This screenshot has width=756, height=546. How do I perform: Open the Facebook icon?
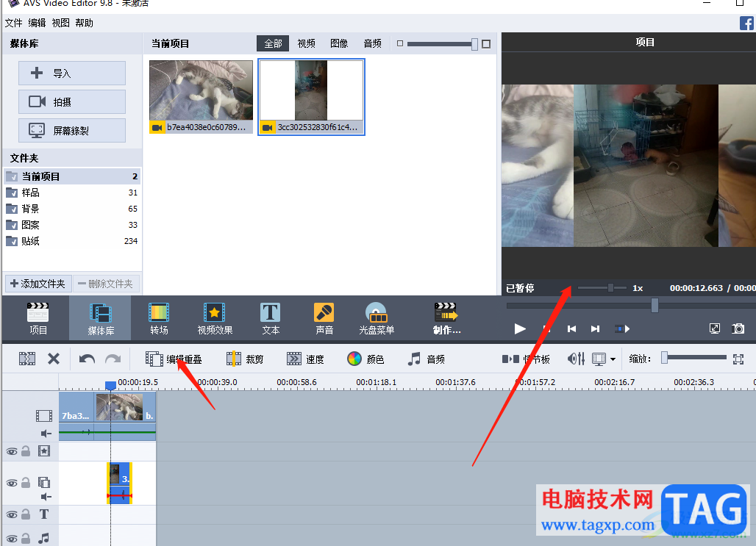pos(747,23)
